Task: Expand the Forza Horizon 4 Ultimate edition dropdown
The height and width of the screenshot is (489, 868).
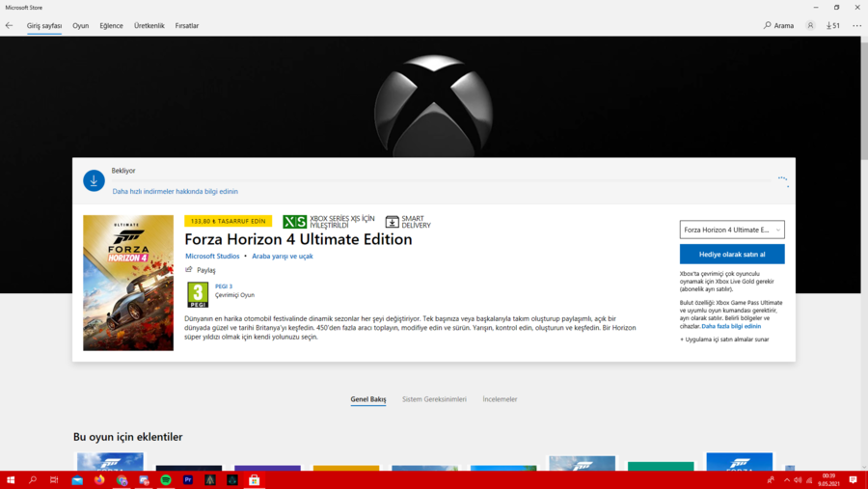Action: coord(732,230)
